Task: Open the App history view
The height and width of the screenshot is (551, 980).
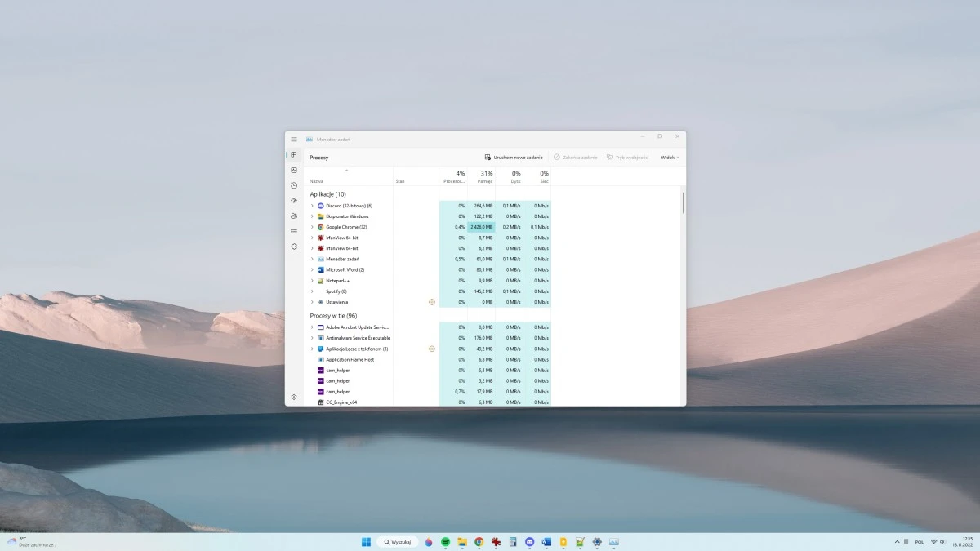Action: 294,185
